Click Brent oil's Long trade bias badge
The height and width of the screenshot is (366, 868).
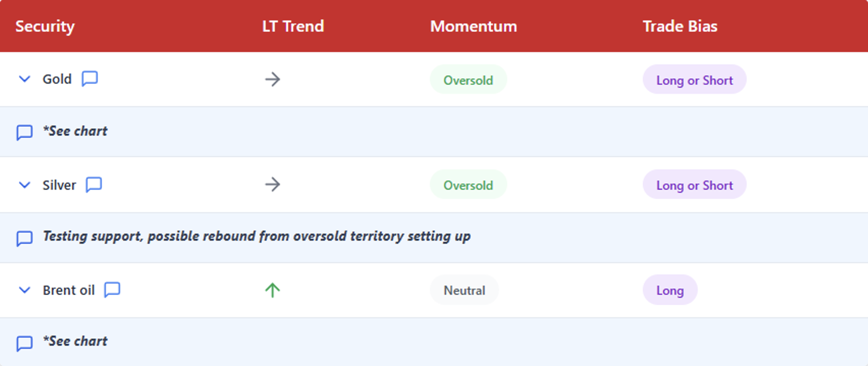point(670,290)
